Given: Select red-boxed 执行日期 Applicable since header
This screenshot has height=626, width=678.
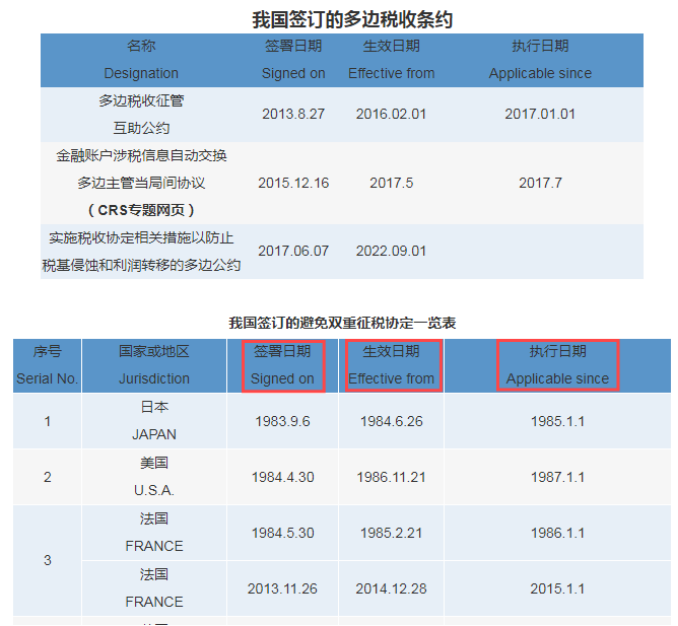Looking at the screenshot, I should click(x=557, y=365).
